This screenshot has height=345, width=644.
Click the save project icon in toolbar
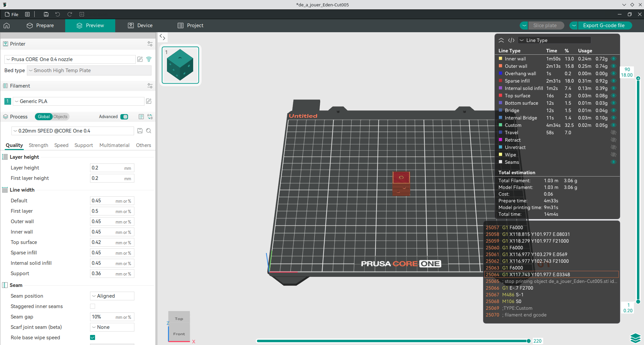pos(46,14)
